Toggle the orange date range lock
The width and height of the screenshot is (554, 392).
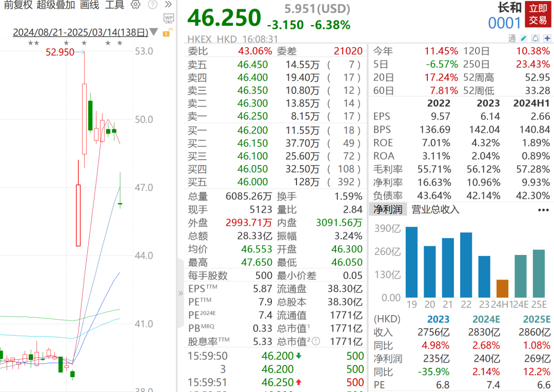(166, 33)
